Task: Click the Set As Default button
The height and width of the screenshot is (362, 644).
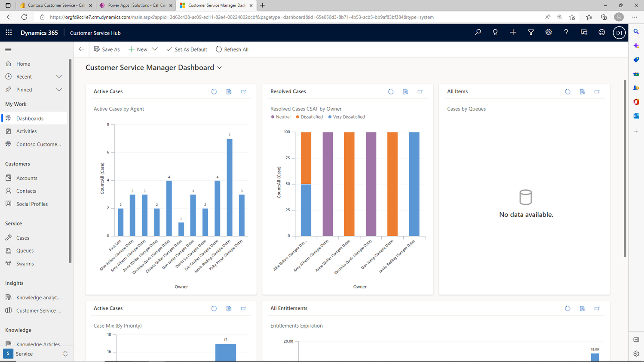Action: (x=187, y=49)
